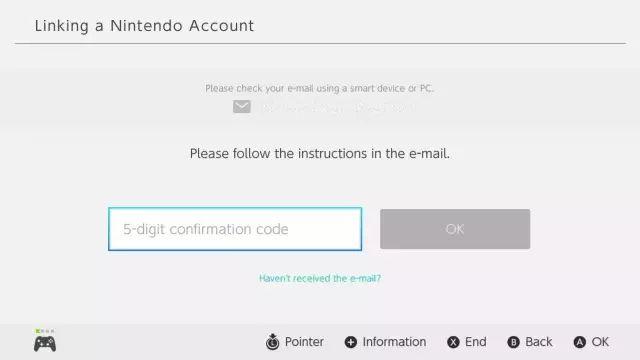Screen dimensions: 640x360
Task: Click the Pointer stick icon
Action: pyautogui.click(x=272, y=342)
